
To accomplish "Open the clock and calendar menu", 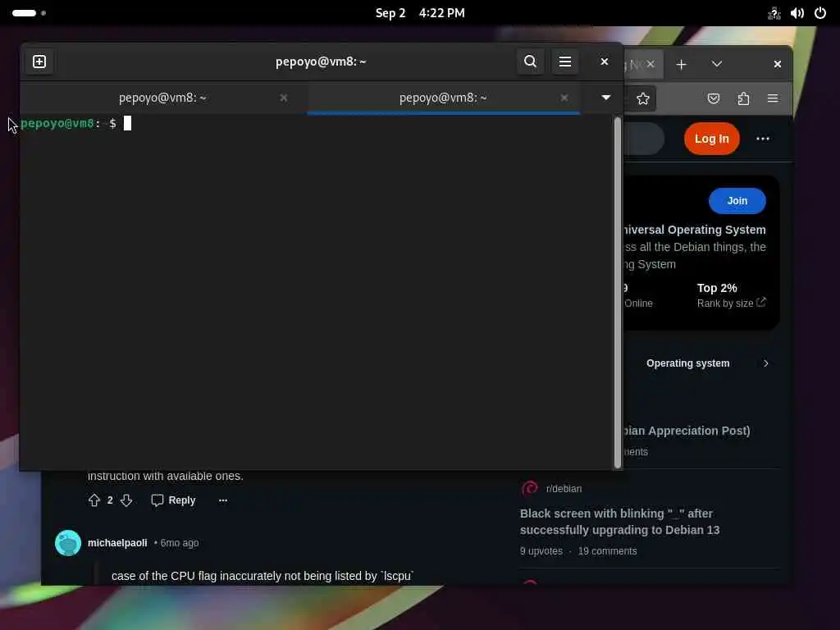I will [x=420, y=13].
